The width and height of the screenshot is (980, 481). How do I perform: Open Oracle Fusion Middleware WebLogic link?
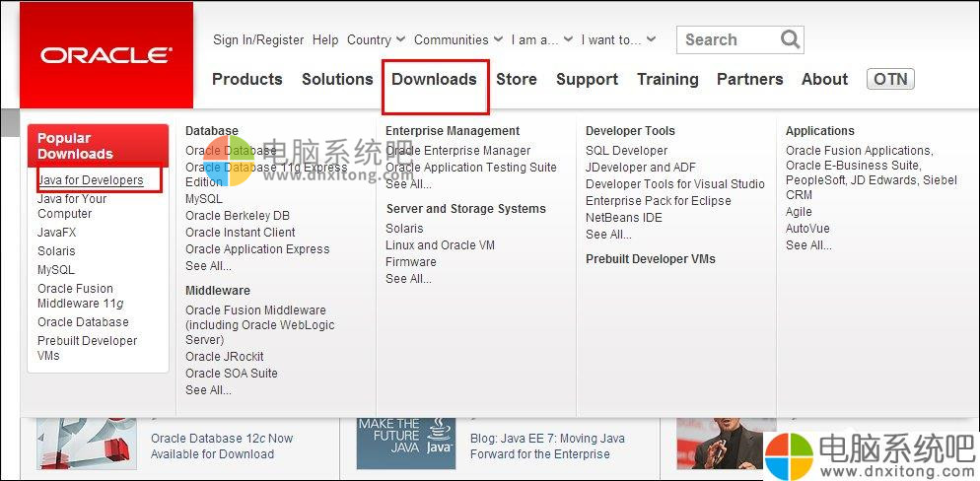(260, 325)
